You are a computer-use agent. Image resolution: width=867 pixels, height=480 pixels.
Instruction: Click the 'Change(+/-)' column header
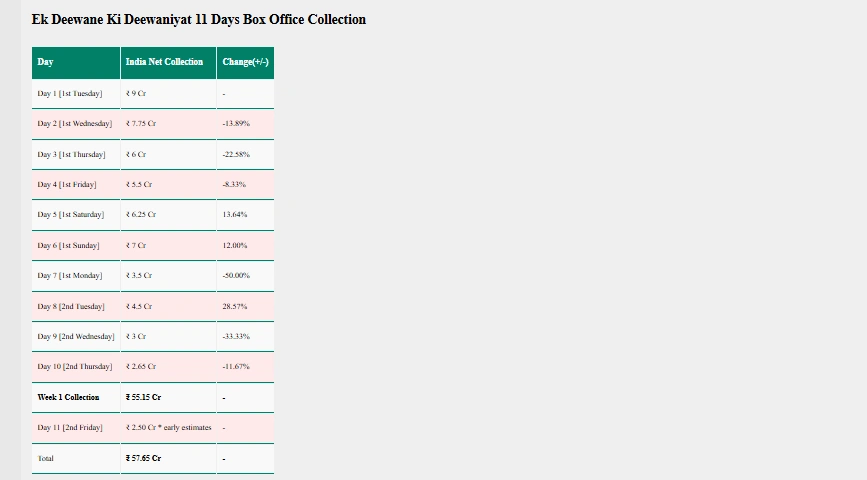[245, 62]
